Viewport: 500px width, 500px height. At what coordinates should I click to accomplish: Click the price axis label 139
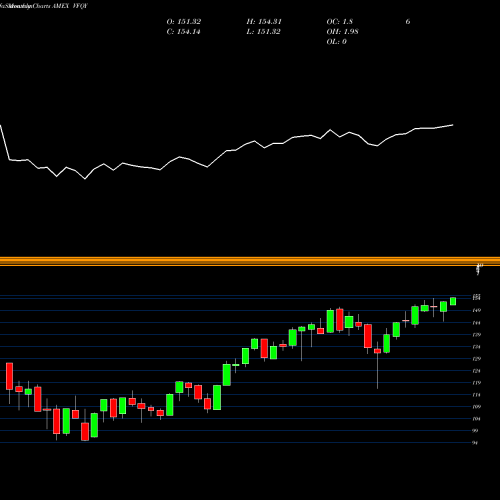pos(477,335)
